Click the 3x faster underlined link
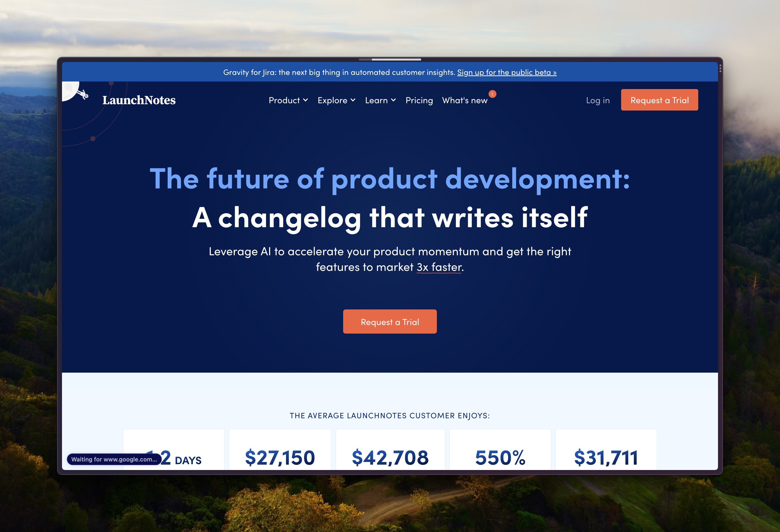780x532 pixels. pos(439,266)
